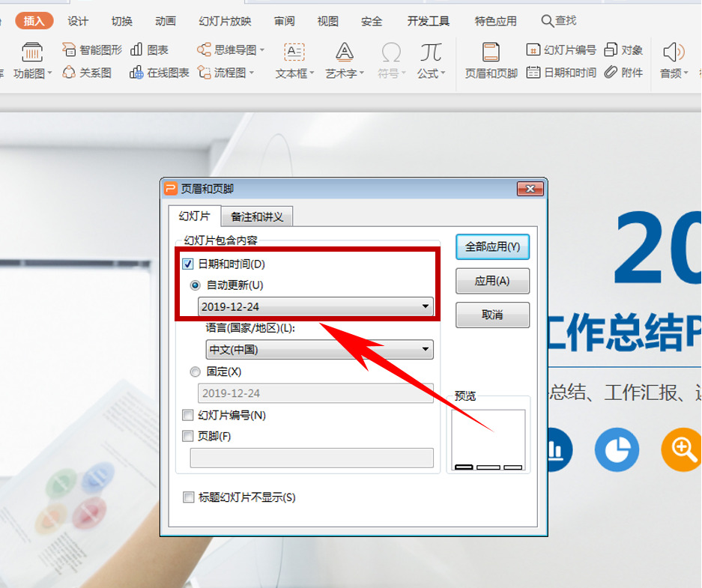Click the 思维导图 mind map icon
The height and width of the screenshot is (588, 702).
(204, 49)
